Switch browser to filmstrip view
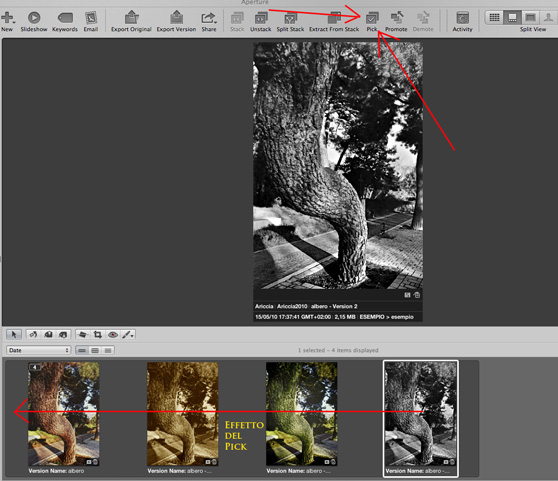558x481 pixels. click(x=82, y=350)
